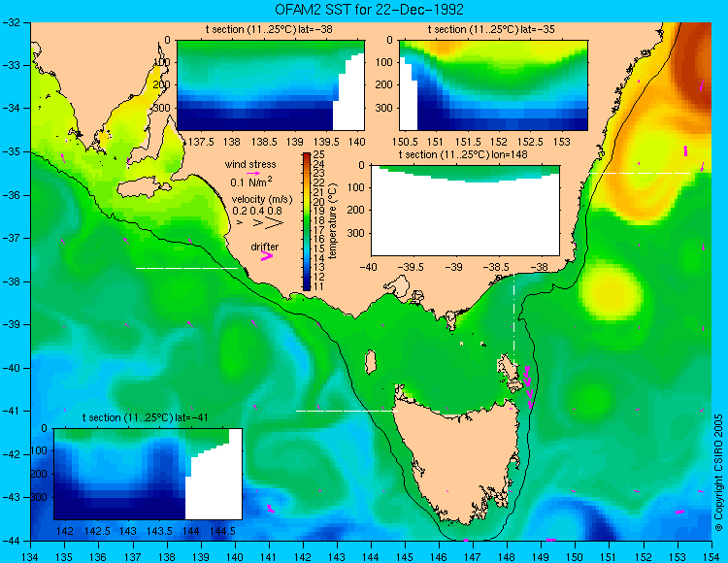Click the "152.5" tick in the lat=-35 inset
The height and width of the screenshot is (563, 728).
tap(530, 142)
